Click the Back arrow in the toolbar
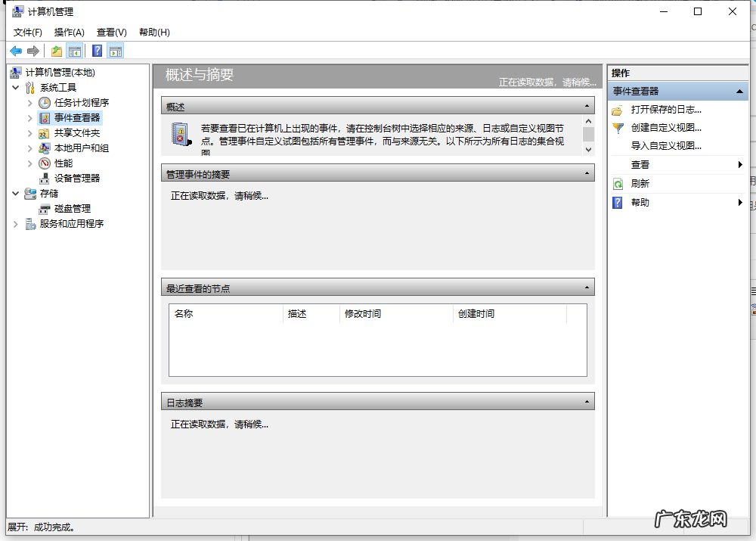Image resolution: width=756 pixels, height=541 pixels. click(x=16, y=51)
